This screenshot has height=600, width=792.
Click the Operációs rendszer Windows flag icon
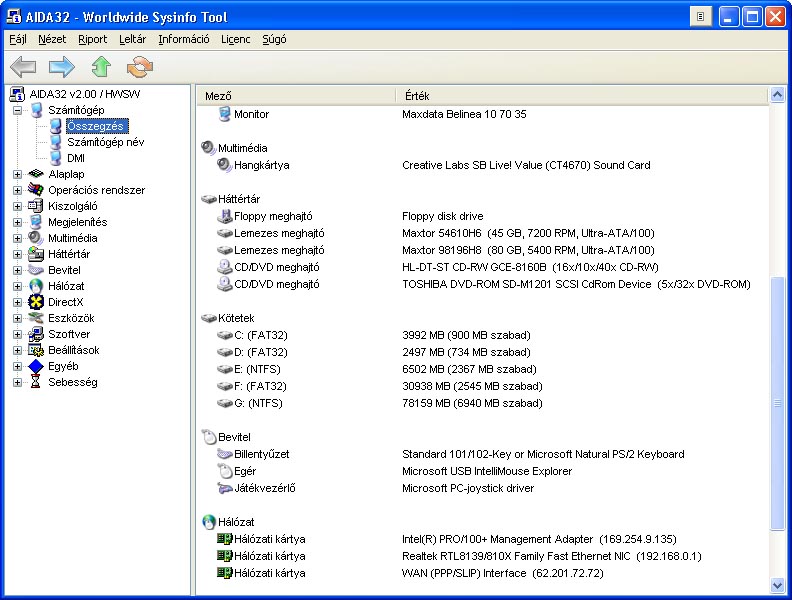click(x=36, y=190)
